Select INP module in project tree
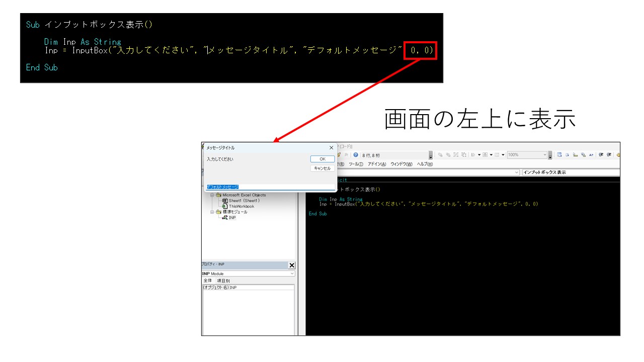Image resolution: width=644 pixels, height=362 pixels. pyautogui.click(x=232, y=218)
